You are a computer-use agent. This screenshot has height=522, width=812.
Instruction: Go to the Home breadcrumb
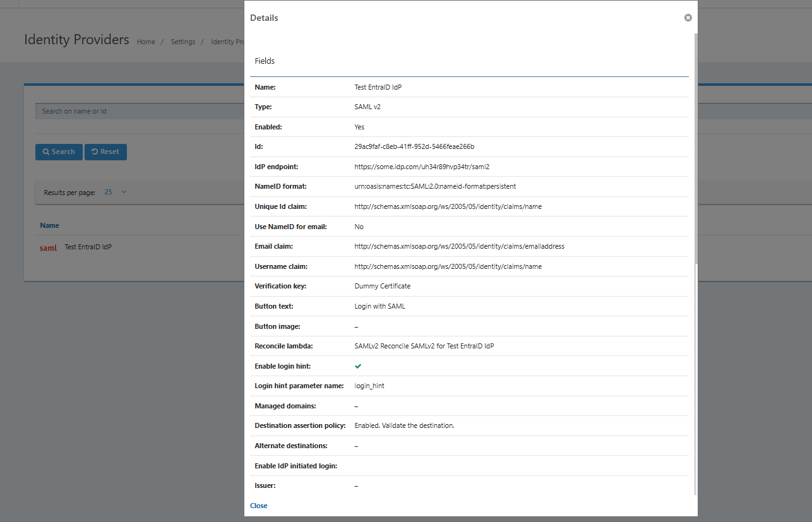click(146, 42)
